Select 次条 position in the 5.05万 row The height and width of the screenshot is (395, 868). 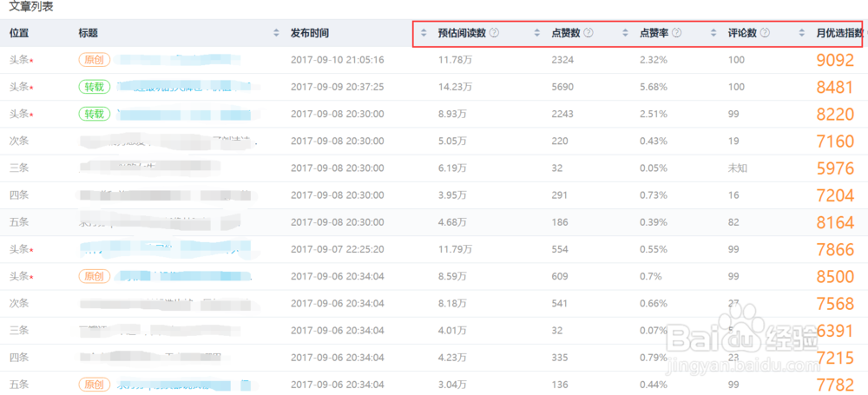pos(19,142)
